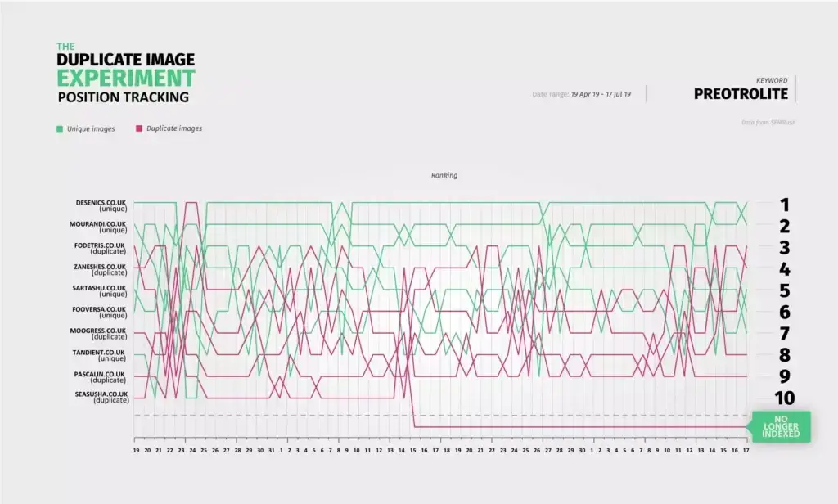The height and width of the screenshot is (504, 838).
Task: Click the SEASUSHA.CO.UK site label
Action: pos(100,397)
